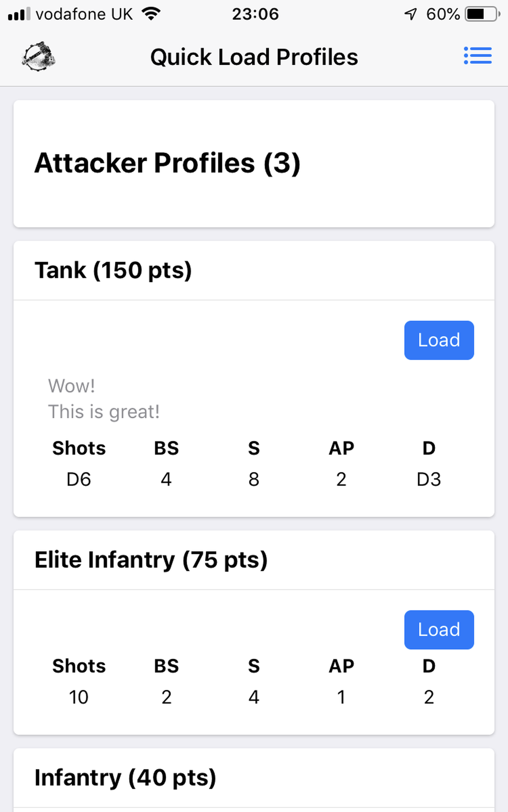Open the list menu icon top right
The image size is (508, 812).
coord(478,55)
